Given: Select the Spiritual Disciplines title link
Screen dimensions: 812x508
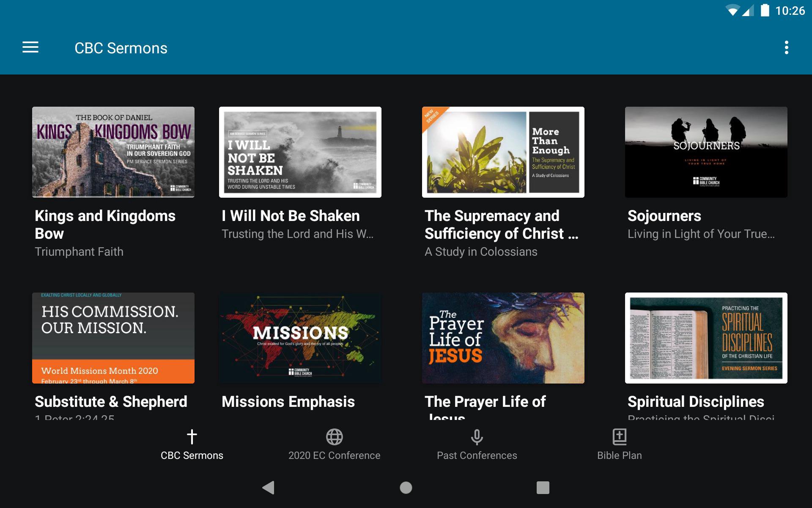Looking at the screenshot, I should tap(696, 401).
